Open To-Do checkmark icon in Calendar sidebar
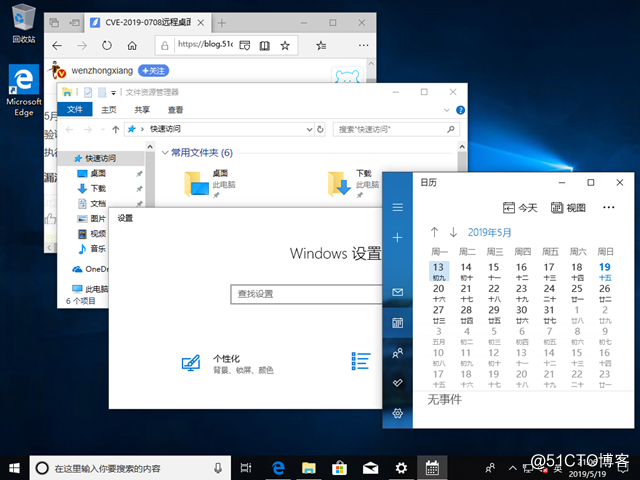 (398, 382)
